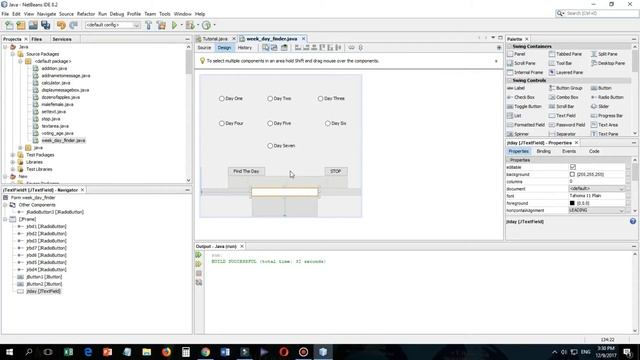
Task: Open the horizontalAlignment LEADING dropdown
Action: point(622,210)
